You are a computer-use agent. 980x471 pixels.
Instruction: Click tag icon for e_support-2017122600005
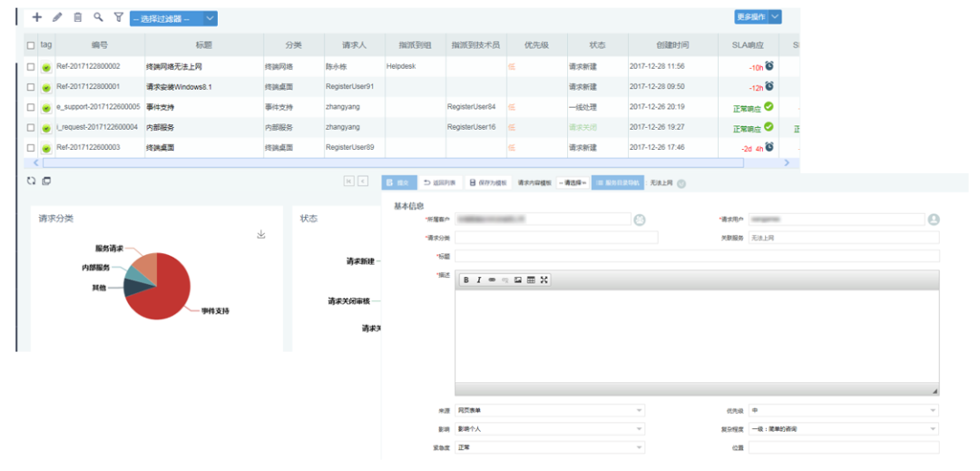pyautogui.click(x=46, y=107)
